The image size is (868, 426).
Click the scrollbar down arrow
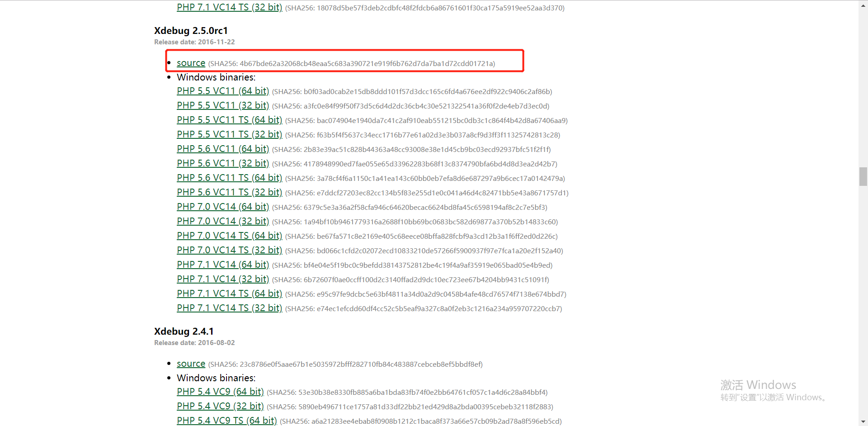pyautogui.click(x=863, y=422)
